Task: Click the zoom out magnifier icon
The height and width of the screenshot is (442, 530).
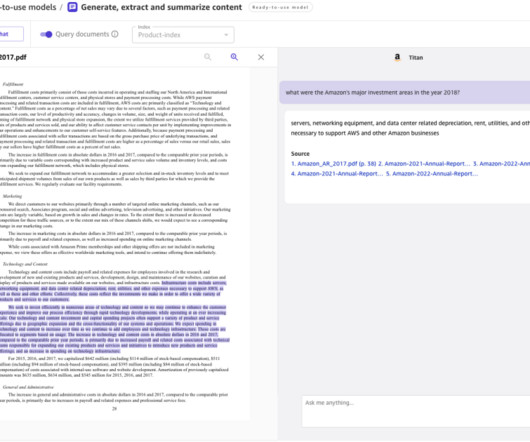Action: pyautogui.click(x=208, y=57)
